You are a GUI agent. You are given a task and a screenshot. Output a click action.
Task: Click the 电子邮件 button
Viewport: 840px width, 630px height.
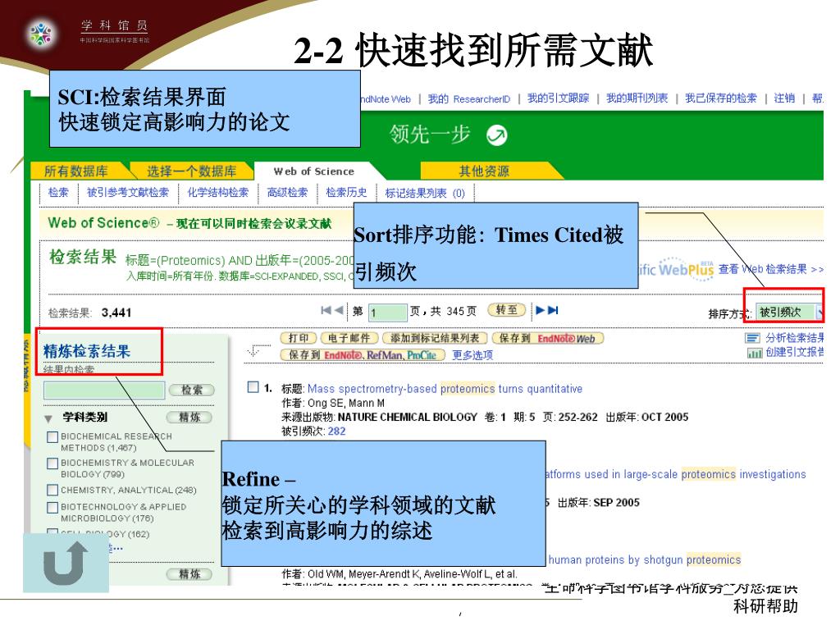tap(349, 339)
